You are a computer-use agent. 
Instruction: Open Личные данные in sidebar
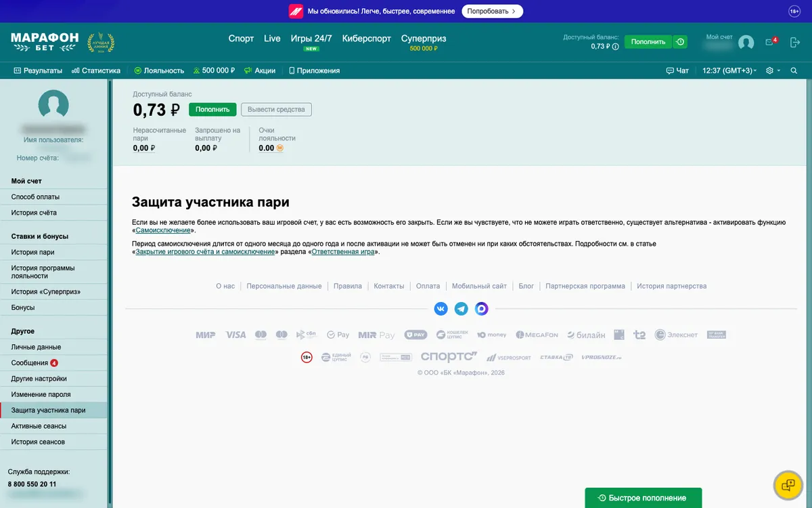(x=53, y=347)
